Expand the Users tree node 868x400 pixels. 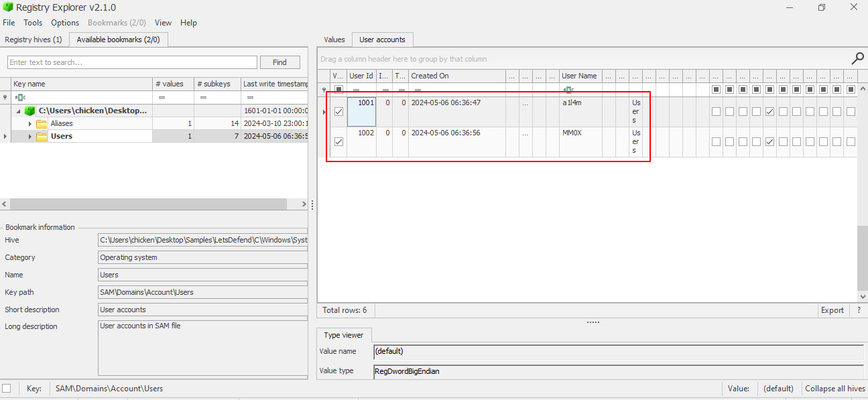click(x=29, y=137)
